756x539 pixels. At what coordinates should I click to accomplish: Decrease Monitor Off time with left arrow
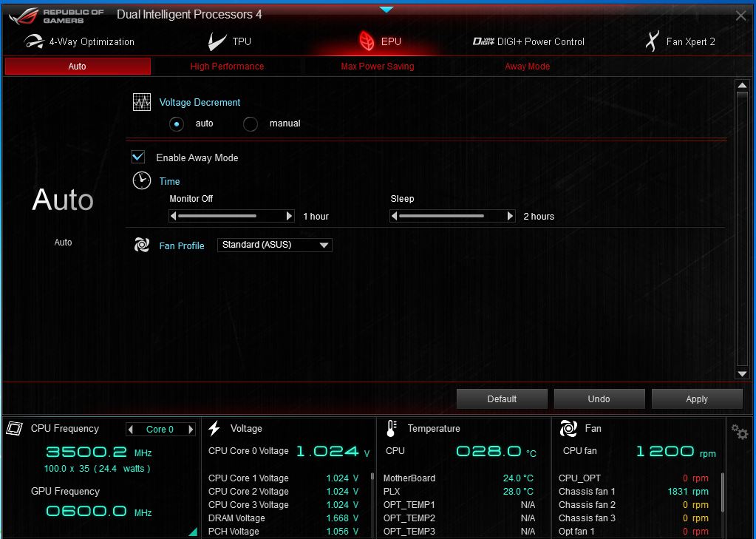click(x=174, y=216)
